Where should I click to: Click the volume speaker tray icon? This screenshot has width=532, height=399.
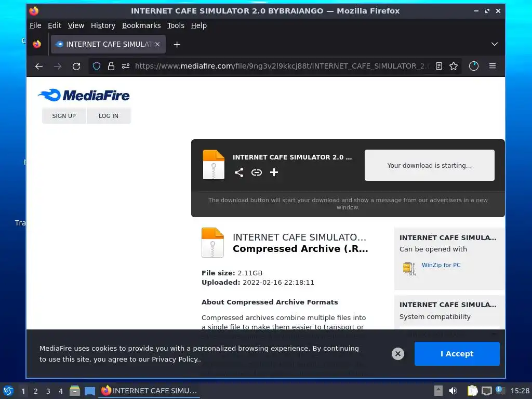click(453, 391)
